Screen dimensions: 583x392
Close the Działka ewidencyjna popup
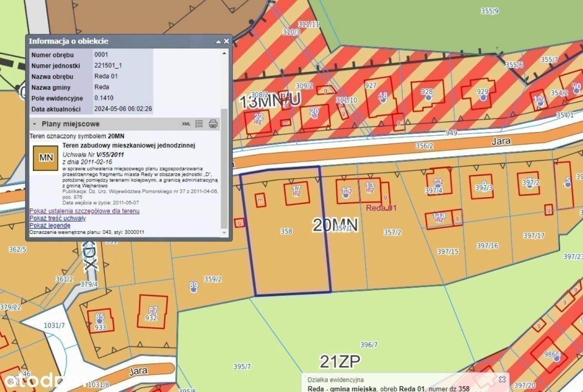[x=502, y=379]
